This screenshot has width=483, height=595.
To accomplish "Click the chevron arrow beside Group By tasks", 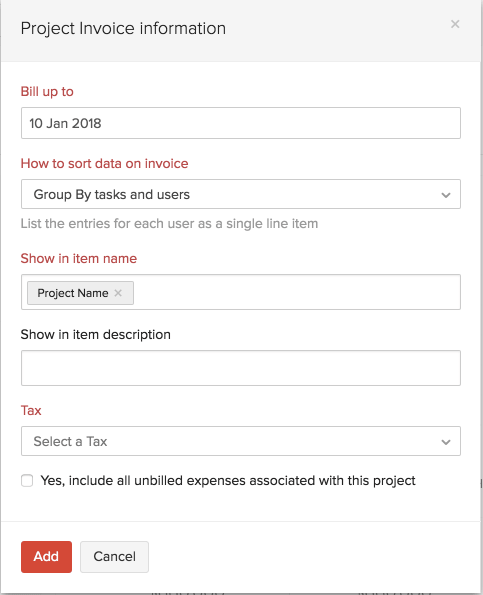I will coord(446,195).
